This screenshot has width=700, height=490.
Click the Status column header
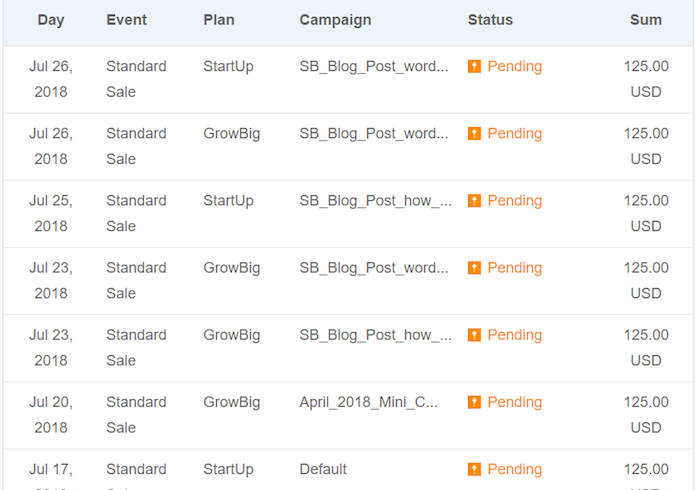pos(490,20)
